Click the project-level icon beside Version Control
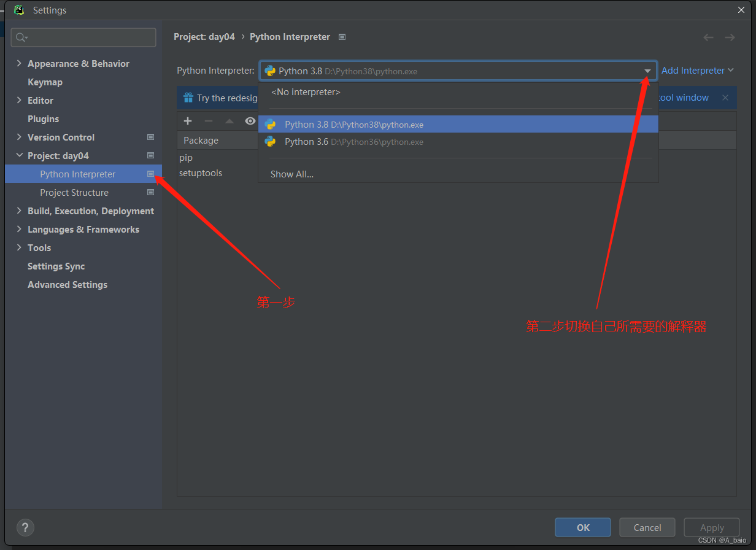This screenshot has width=756, height=550. (151, 137)
